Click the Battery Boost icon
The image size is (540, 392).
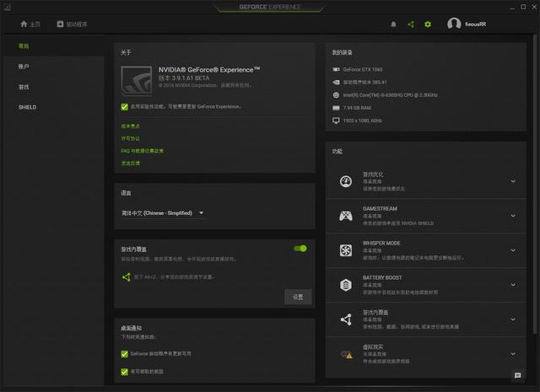(345, 285)
